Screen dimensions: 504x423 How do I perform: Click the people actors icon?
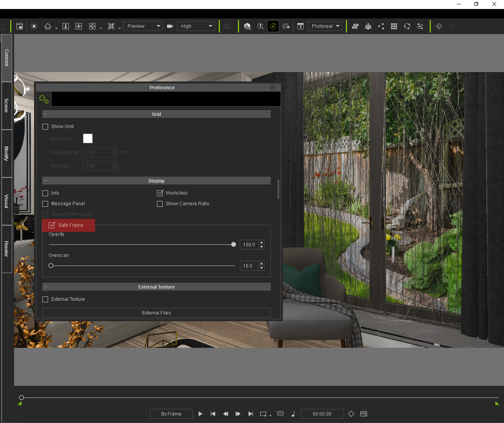click(x=368, y=26)
